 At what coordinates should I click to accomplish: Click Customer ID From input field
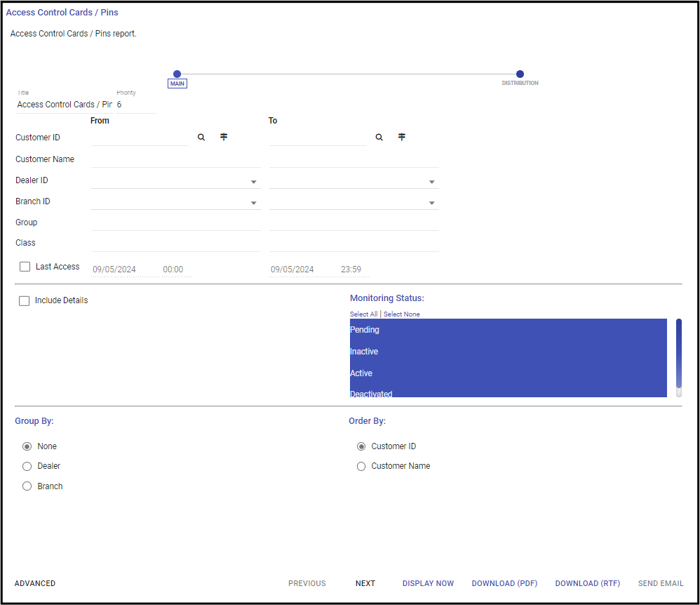click(x=140, y=138)
